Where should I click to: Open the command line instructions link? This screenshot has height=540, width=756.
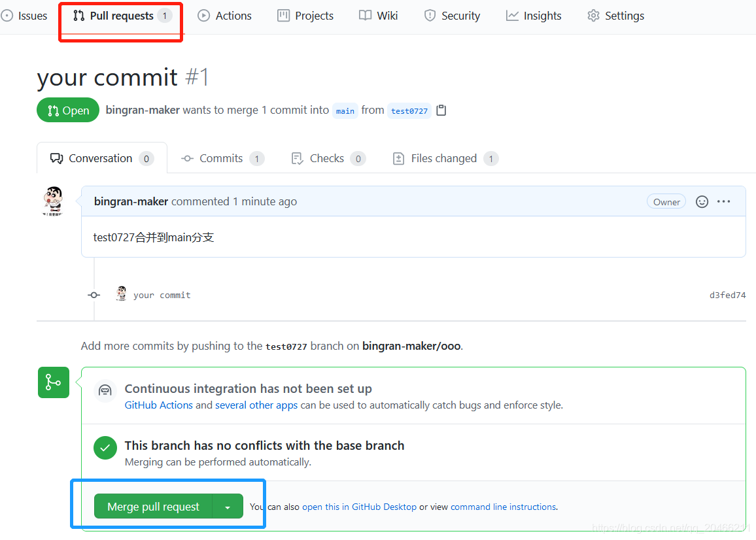(x=504, y=507)
